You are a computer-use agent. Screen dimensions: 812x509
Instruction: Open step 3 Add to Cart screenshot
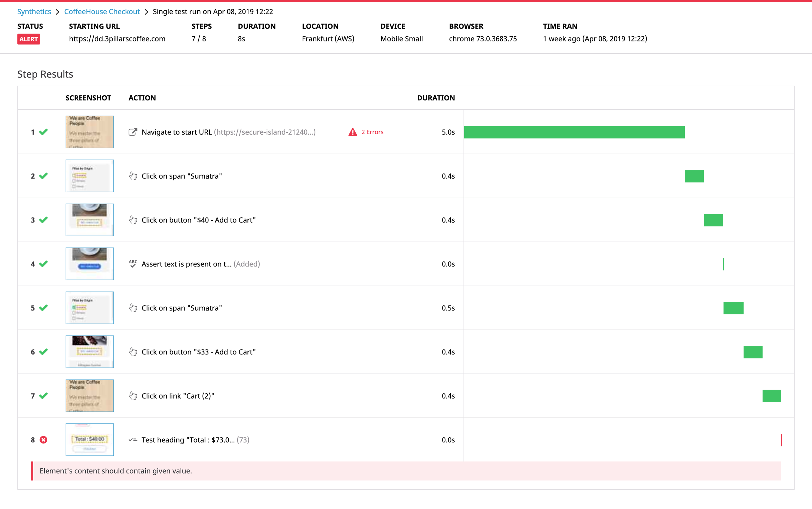pyautogui.click(x=90, y=220)
